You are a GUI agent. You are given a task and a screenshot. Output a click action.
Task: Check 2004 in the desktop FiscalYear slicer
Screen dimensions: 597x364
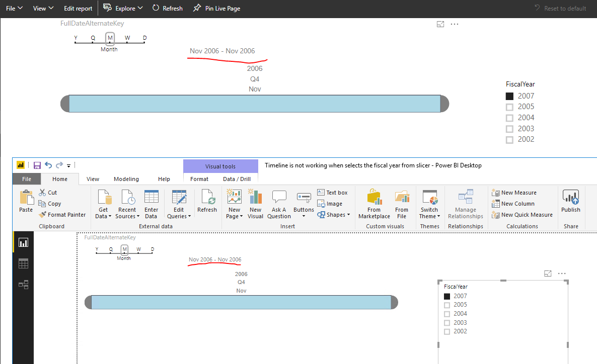pos(447,314)
